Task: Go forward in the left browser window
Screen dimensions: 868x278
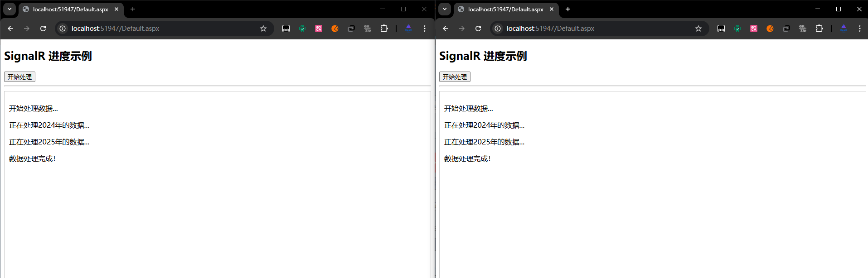Action: coord(27,29)
